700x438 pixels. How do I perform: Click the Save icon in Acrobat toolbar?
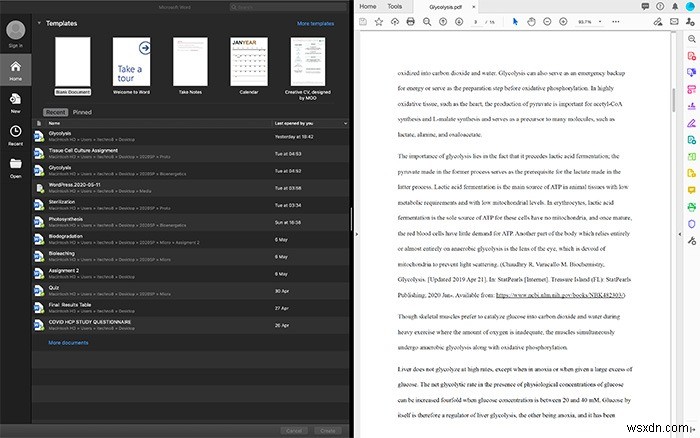[x=363, y=21]
